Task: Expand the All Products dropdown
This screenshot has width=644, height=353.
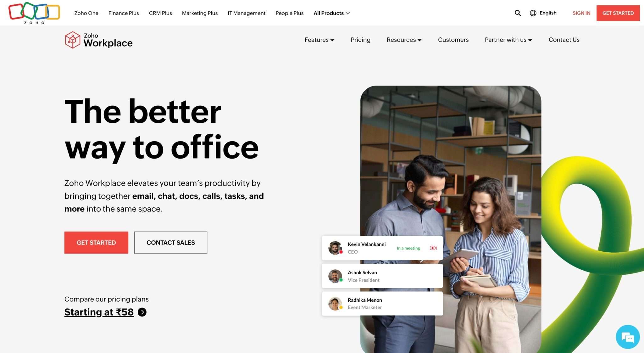Action: tap(331, 13)
